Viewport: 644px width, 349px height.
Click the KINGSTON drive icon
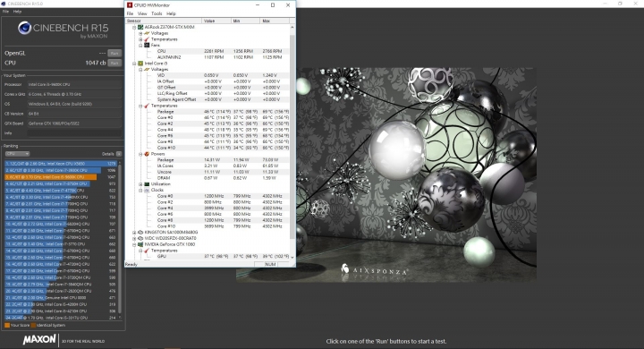point(140,233)
